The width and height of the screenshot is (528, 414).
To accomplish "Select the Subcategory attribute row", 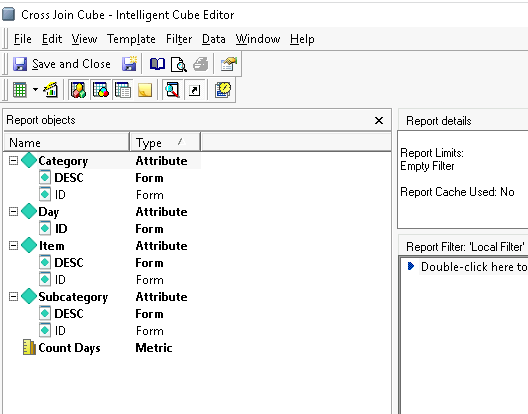I will [73, 296].
